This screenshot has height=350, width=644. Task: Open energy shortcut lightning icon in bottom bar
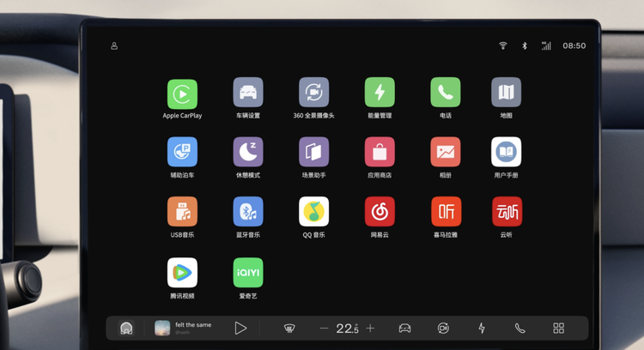tap(482, 329)
